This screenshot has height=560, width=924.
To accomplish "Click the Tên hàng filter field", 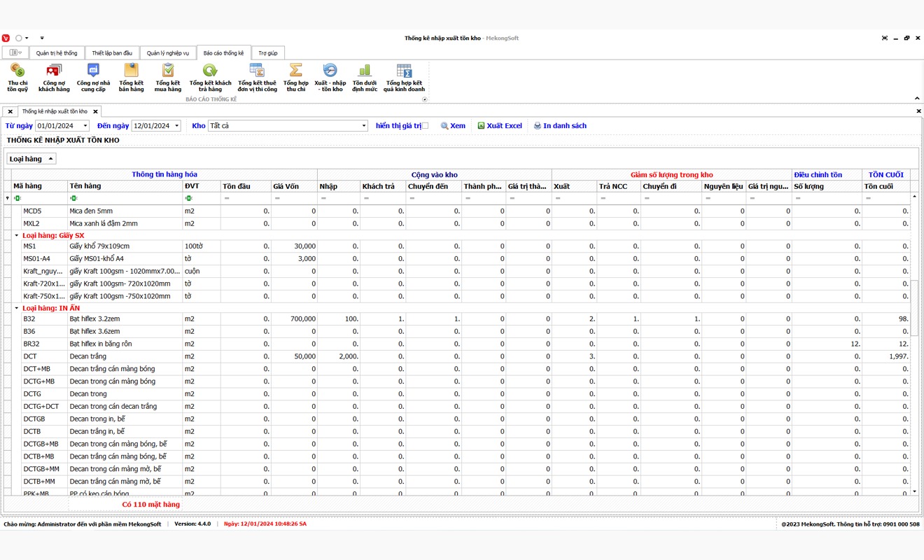I will point(126,199).
